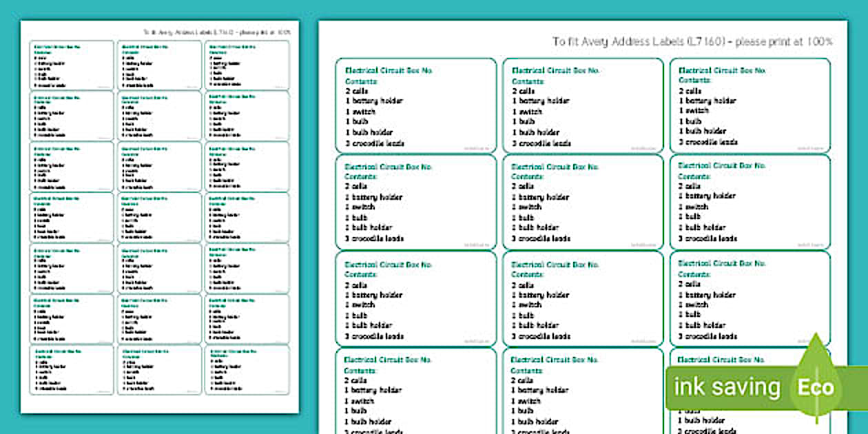Select the top-middle label on the large page
The width and height of the screenshot is (868, 434).
click(x=583, y=105)
